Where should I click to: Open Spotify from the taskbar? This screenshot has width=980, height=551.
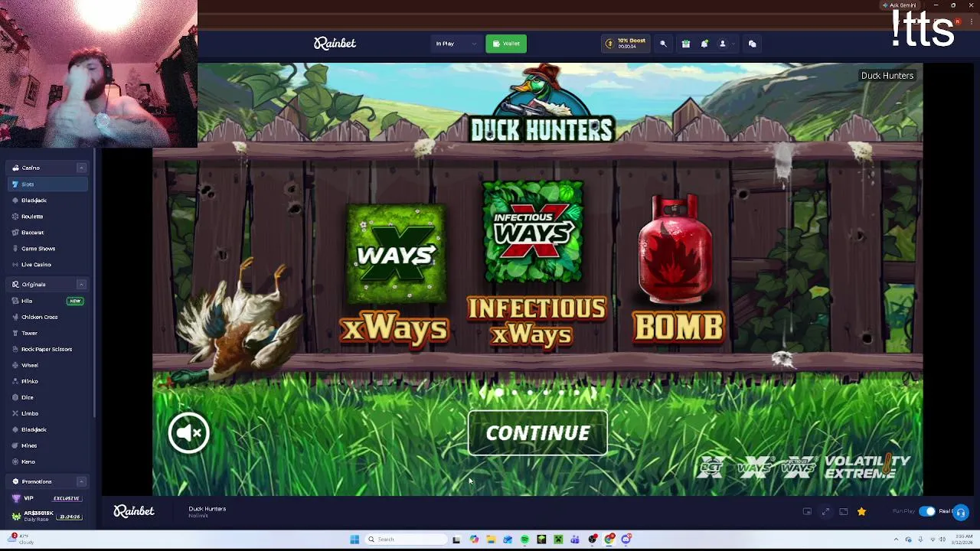524,540
